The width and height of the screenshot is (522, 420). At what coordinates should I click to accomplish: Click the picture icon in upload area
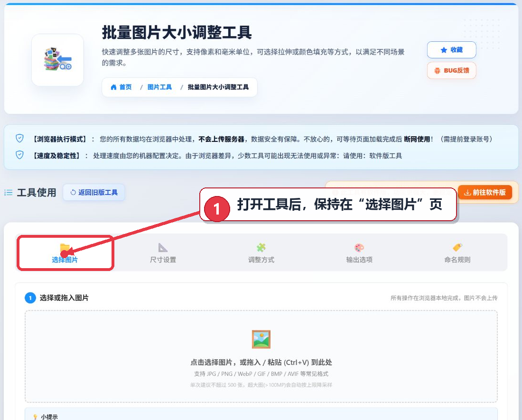pyautogui.click(x=261, y=339)
